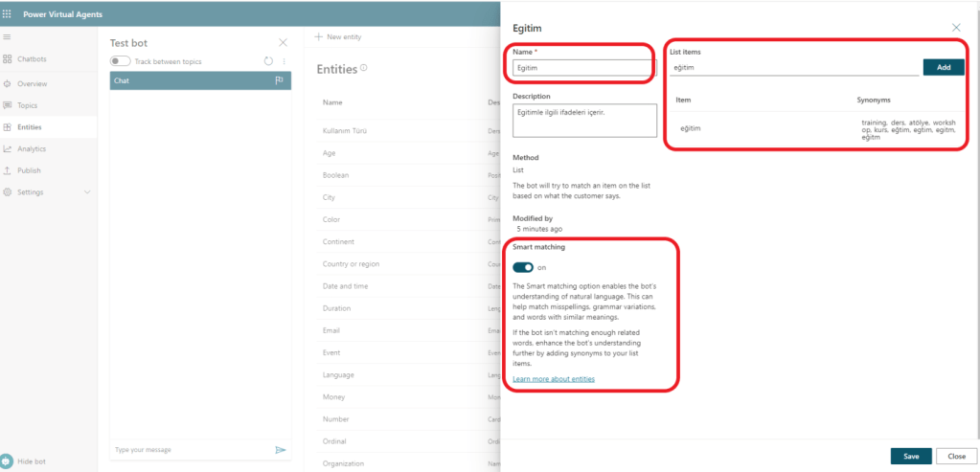Click the entity Name input field
980x472 pixels.
581,68
